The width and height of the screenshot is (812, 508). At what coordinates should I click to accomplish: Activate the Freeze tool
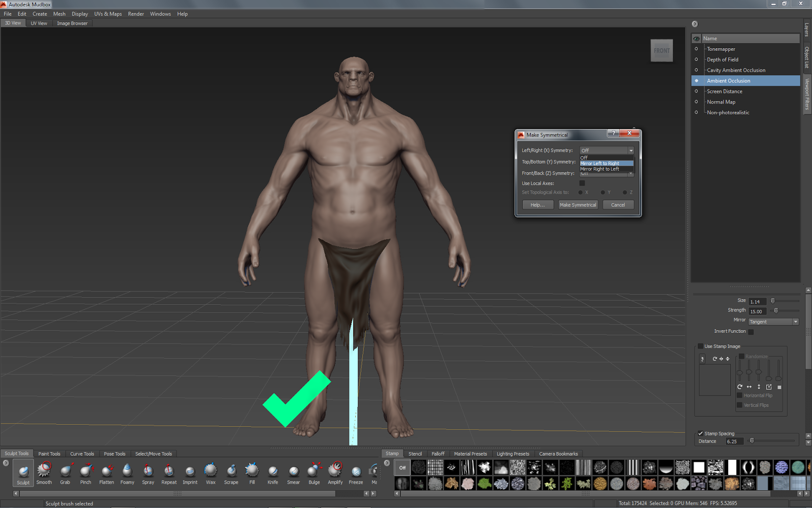click(355, 472)
